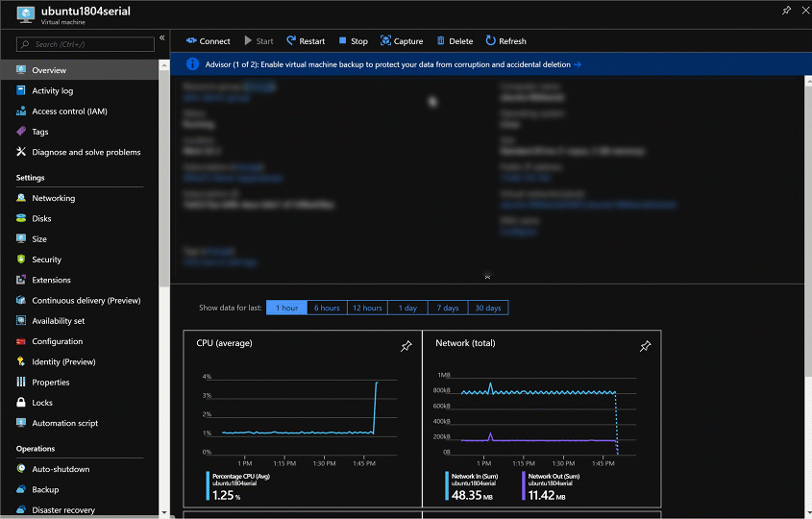812x519 pixels.
Task: Select the 6 hours time range
Action: coord(327,308)
